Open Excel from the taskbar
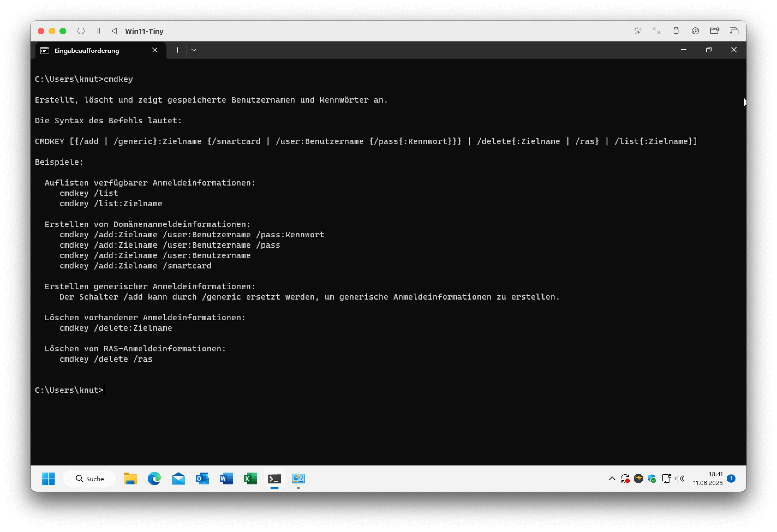 point(250,479)
